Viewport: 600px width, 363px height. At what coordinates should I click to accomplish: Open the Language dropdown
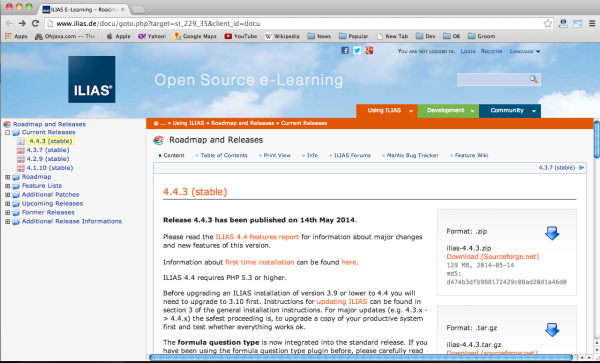(525, 51)
